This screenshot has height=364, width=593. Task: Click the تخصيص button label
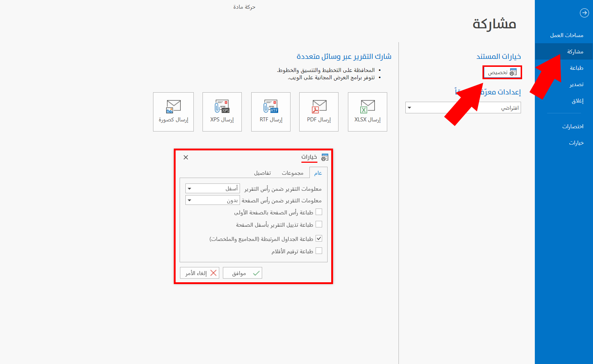(498, 72)
